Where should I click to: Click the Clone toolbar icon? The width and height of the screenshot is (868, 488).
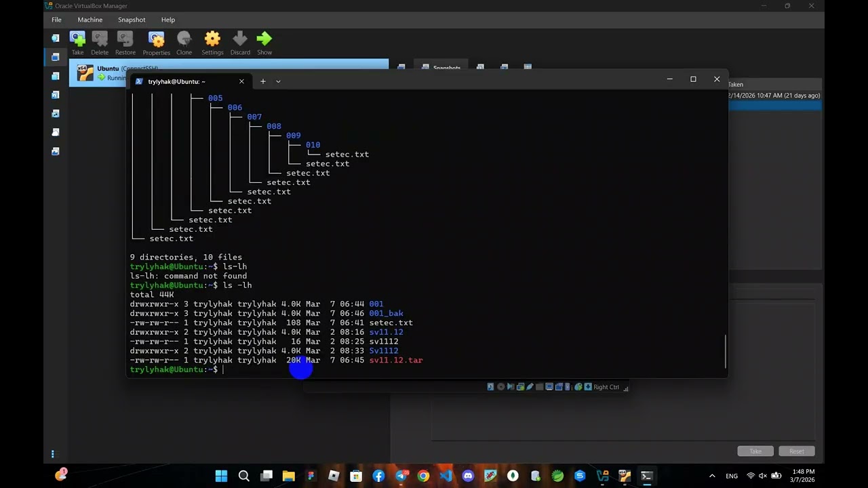pos(184,39)
